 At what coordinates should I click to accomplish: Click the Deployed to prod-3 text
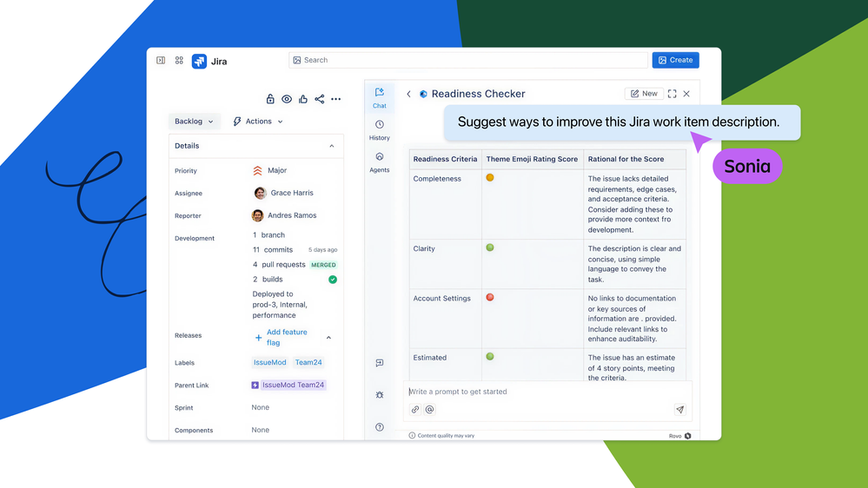280,305
